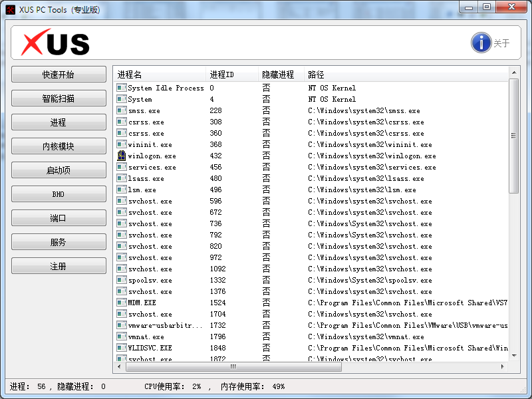Click the WLIDSVC.EXE process icon
532x399 pixels.
pyautogui.click(x=121, y=348)
